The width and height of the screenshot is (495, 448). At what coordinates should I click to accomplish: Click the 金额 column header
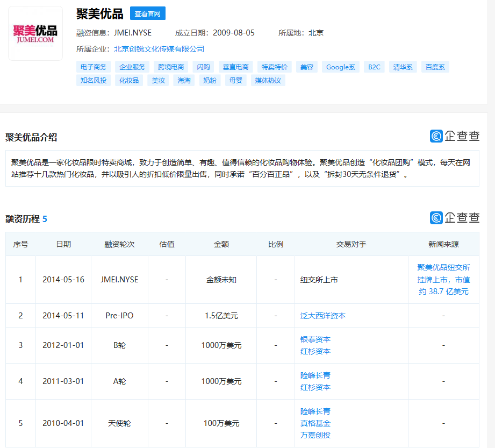point(221,244)
